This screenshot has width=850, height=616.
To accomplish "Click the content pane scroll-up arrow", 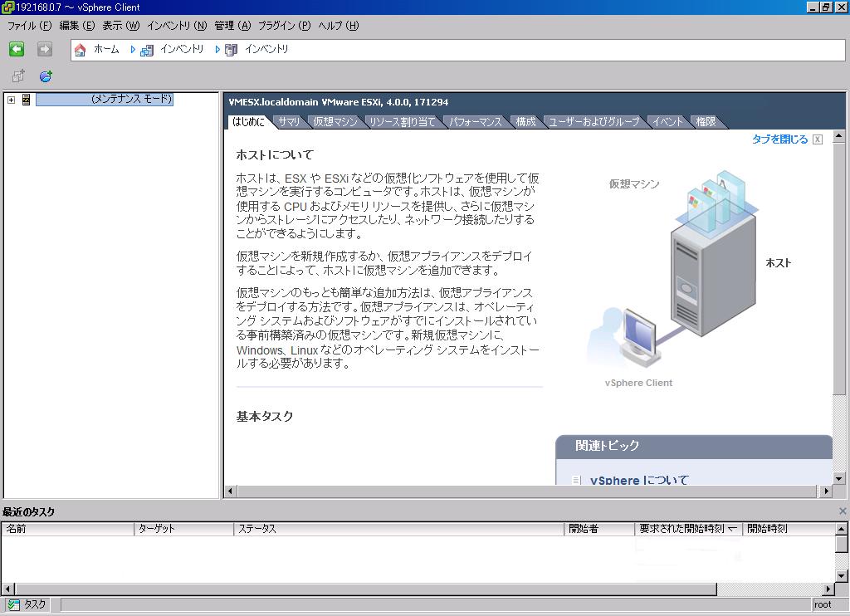I will (x=838, y=136).
